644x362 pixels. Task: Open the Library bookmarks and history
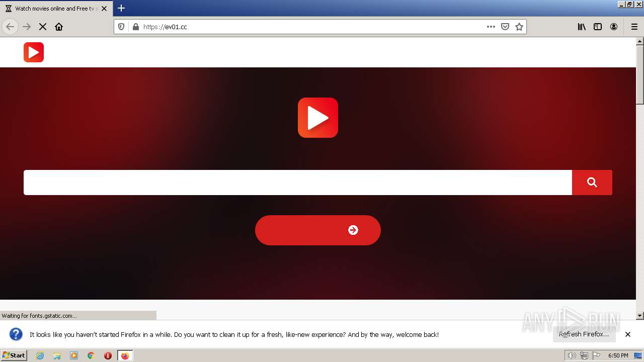[582, 27]
